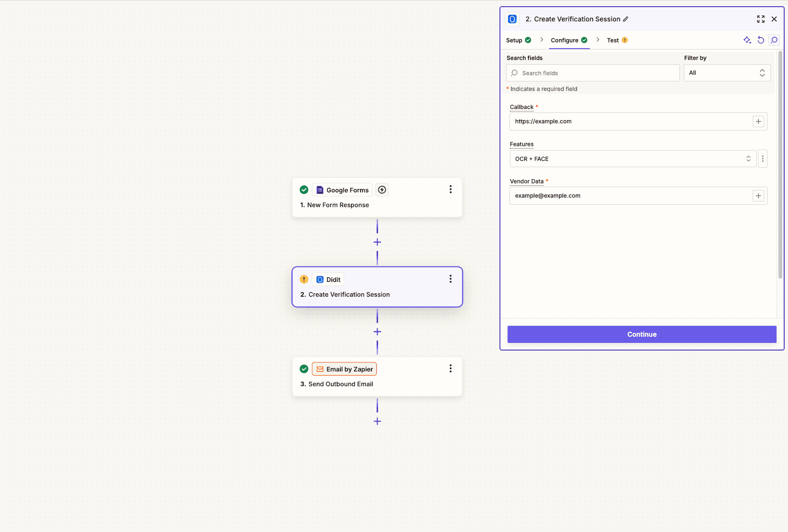
Task: Expand the panel to full screen
Action: (761, 19)
